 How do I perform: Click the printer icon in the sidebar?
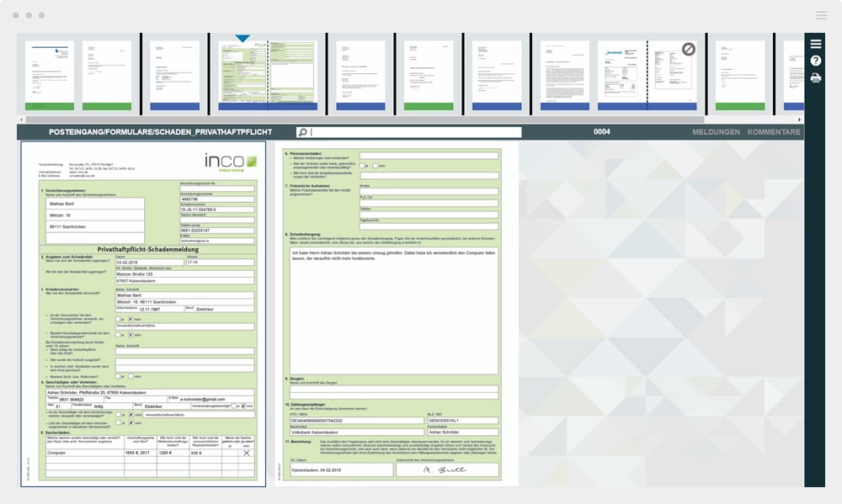coord(815,78)
